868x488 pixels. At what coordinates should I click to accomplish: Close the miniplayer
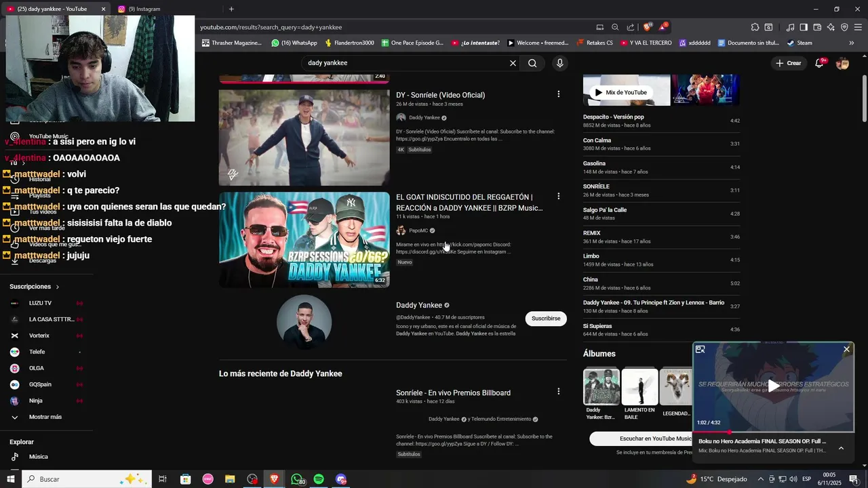click(x=846, y=350)
